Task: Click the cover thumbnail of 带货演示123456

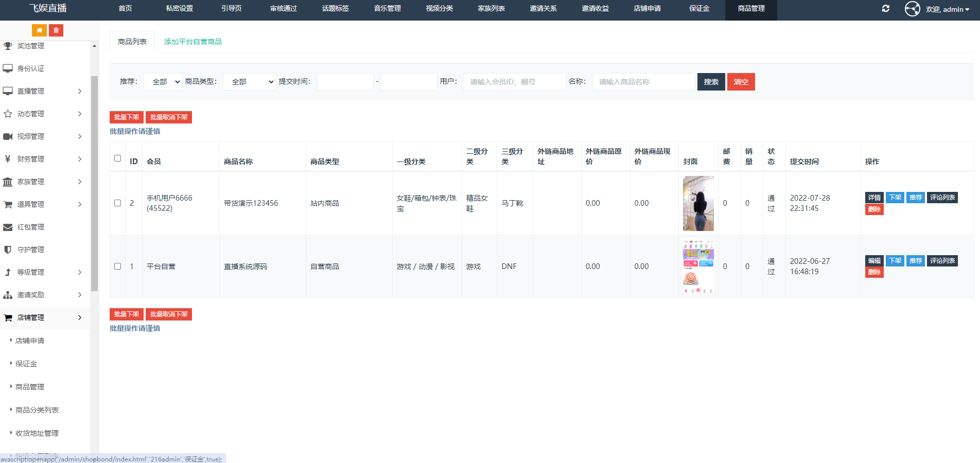Action: pos(698,203)
